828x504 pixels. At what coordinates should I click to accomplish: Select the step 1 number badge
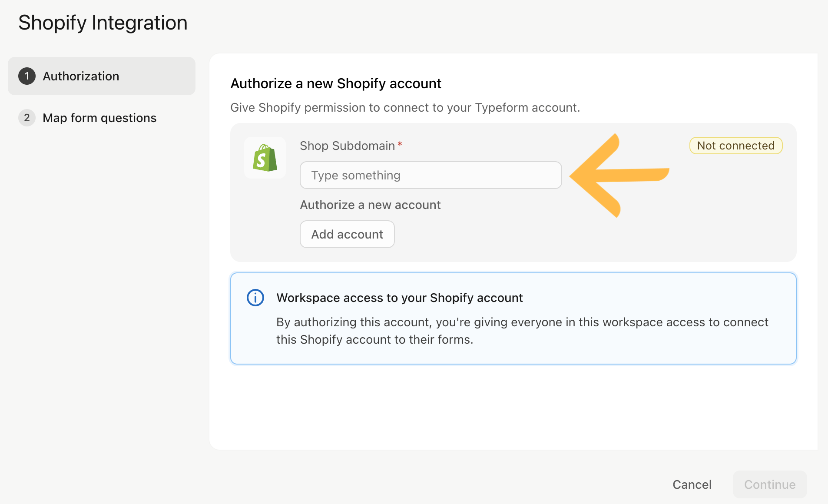coord(27,76)
